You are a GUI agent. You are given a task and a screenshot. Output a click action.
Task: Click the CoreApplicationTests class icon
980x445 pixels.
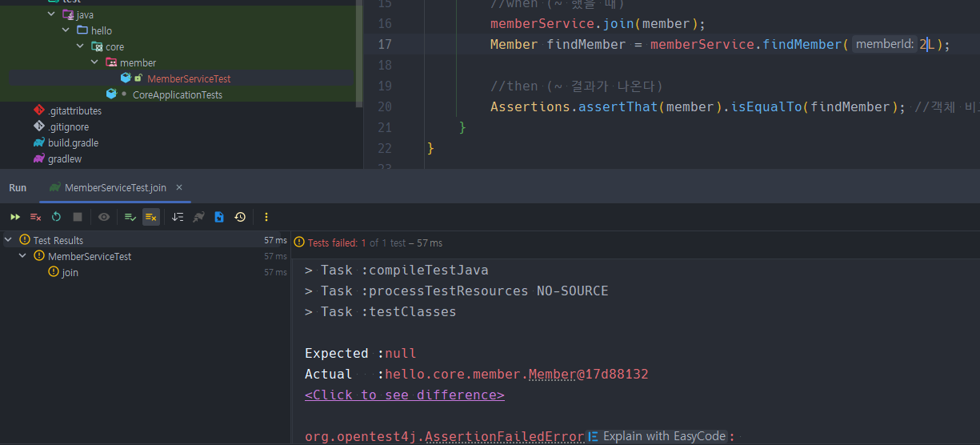111,94
